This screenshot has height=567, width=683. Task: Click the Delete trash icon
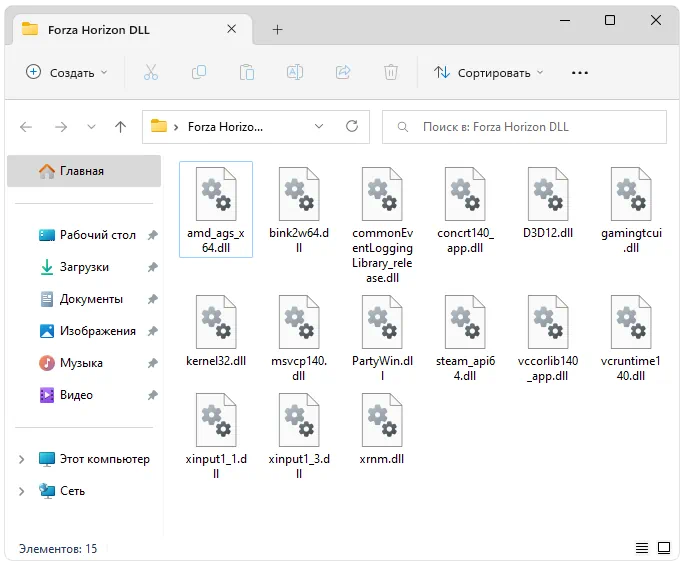pyautogui.click(x=391, y=72)
